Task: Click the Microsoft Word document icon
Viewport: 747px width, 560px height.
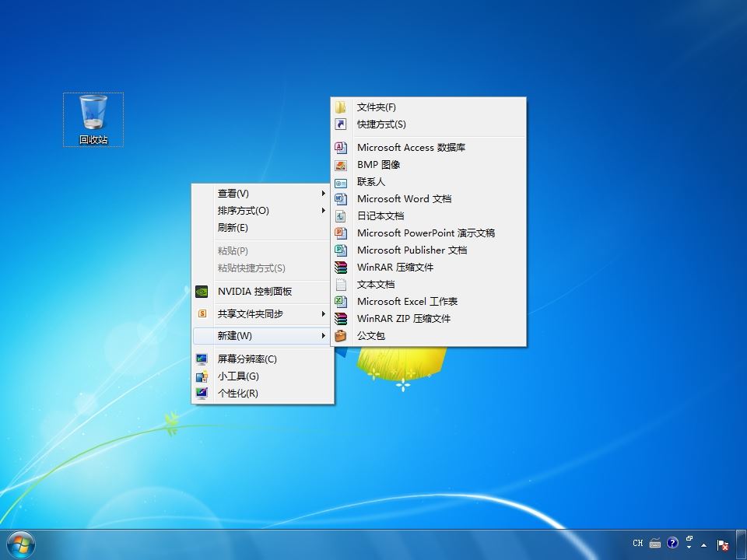Action: [341, 199]
